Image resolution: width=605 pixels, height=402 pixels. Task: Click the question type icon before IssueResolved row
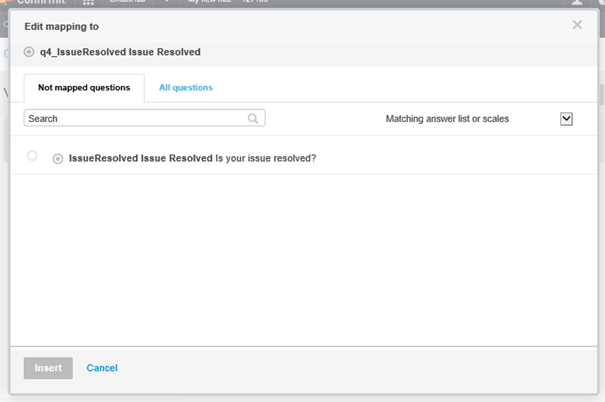click(x=58, y=159)
